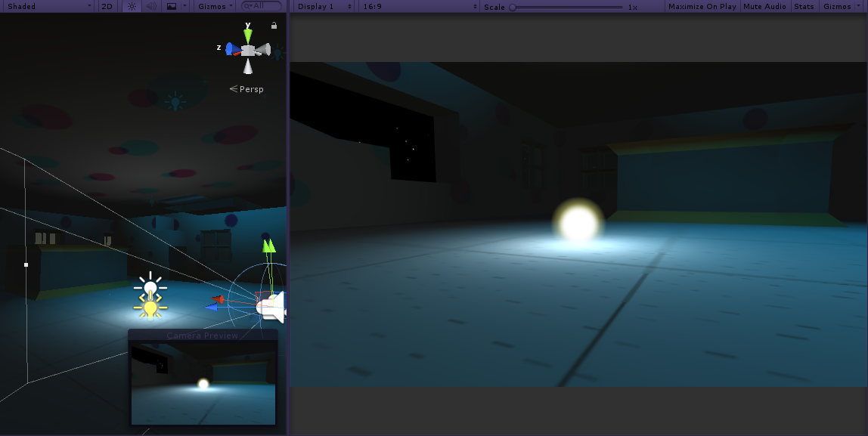Viewport: 868px width, 436px height.
Task: Toggle 2D mode in the Scene view
Action: [x=106, y=6]
